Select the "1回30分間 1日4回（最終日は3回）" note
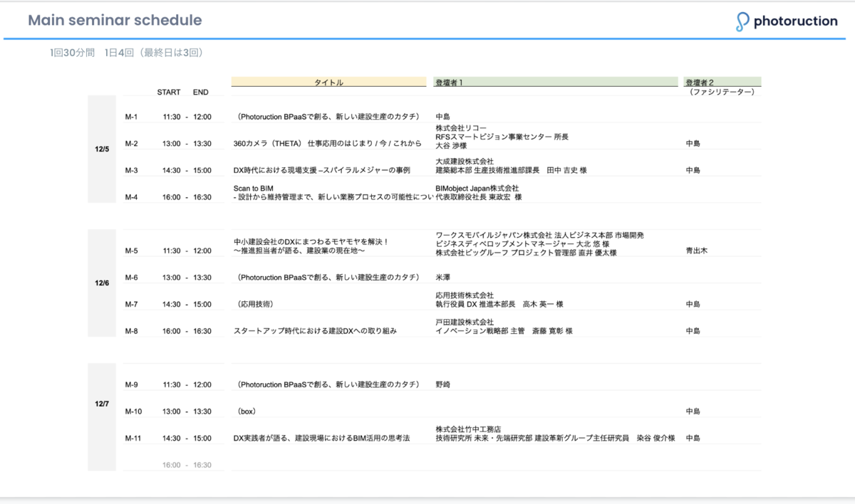 point(128,53)
